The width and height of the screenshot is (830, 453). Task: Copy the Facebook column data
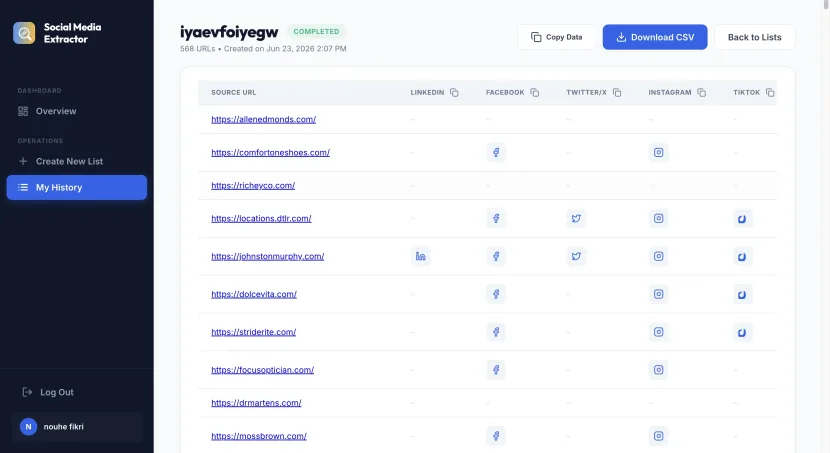coord(535,92)
